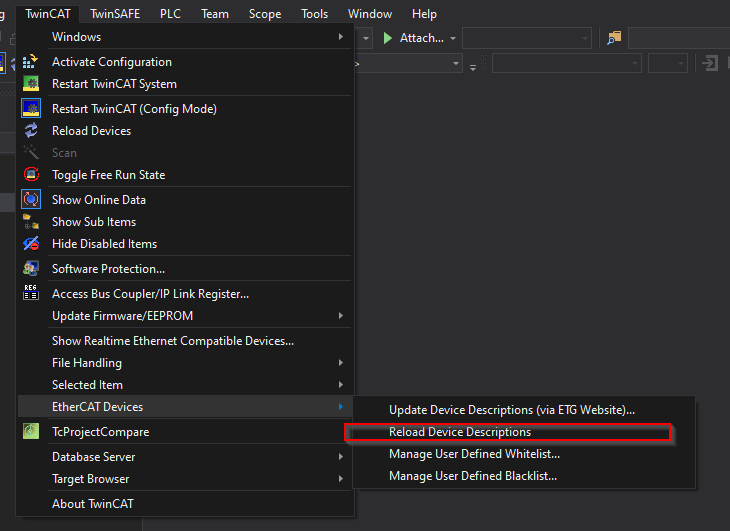Screen dimensions: 730x531
Task: Click the Access Bus Coupler register icon
Action: click(31, 293)
